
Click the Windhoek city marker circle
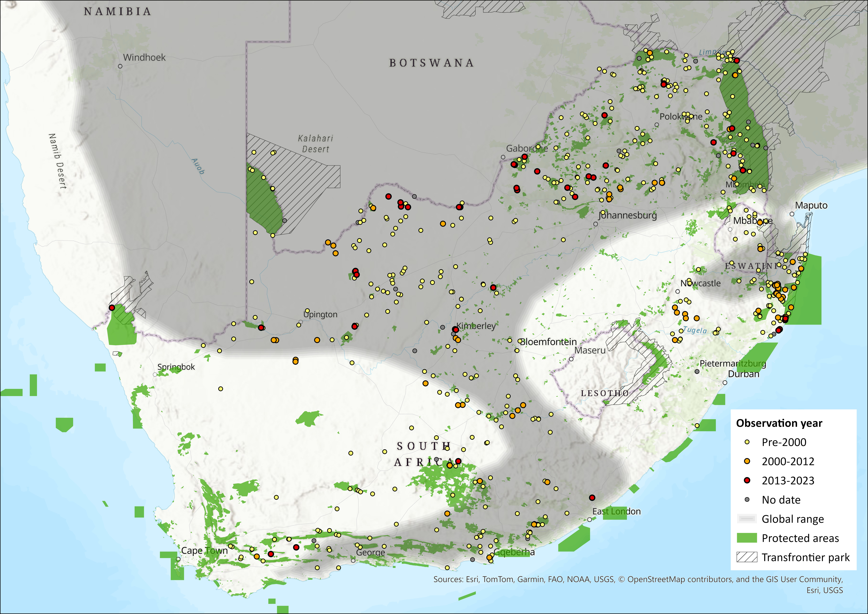[120, 66]
